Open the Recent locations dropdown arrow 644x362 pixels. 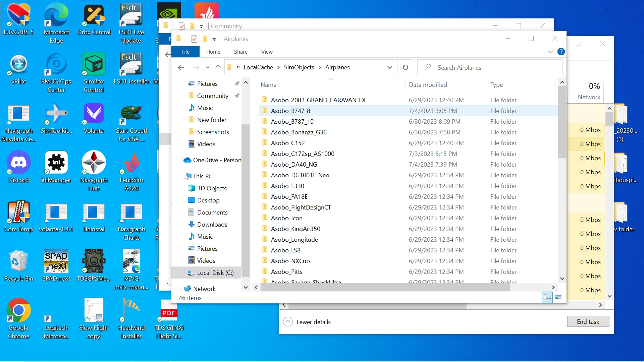[x=208, y=68]
